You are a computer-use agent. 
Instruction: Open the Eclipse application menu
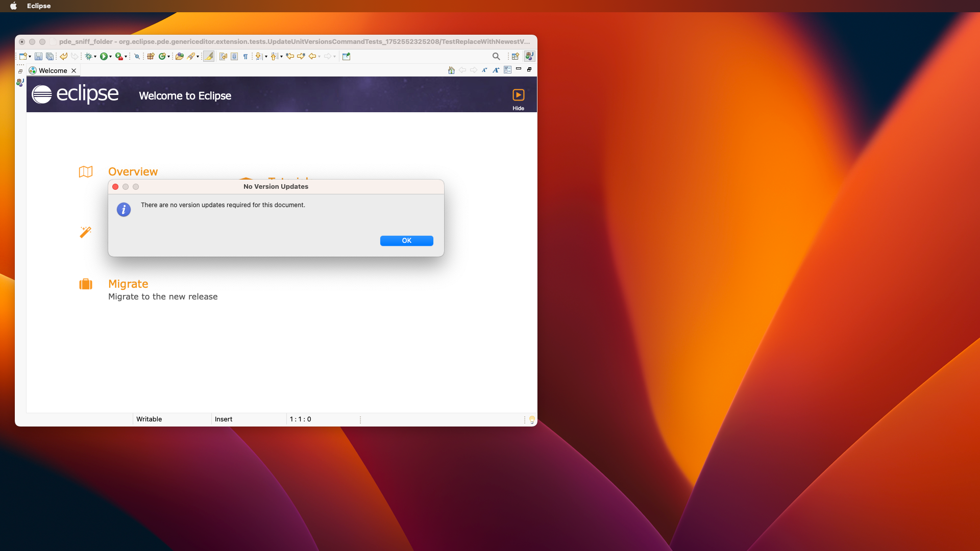[39, 6]
